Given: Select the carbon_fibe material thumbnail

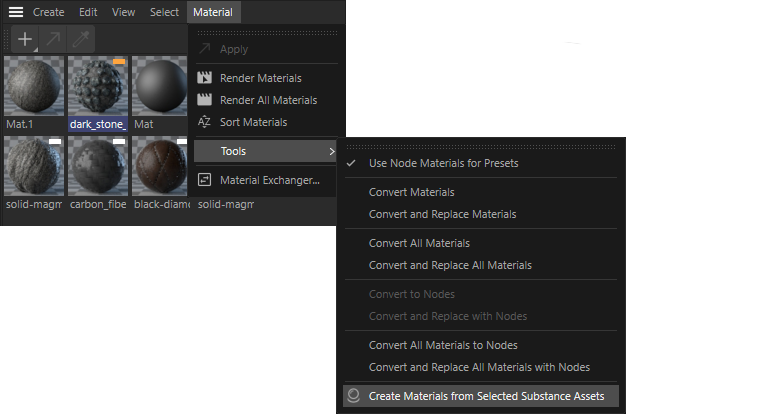Looking at the screenshot, I should [x=98, y=166].
